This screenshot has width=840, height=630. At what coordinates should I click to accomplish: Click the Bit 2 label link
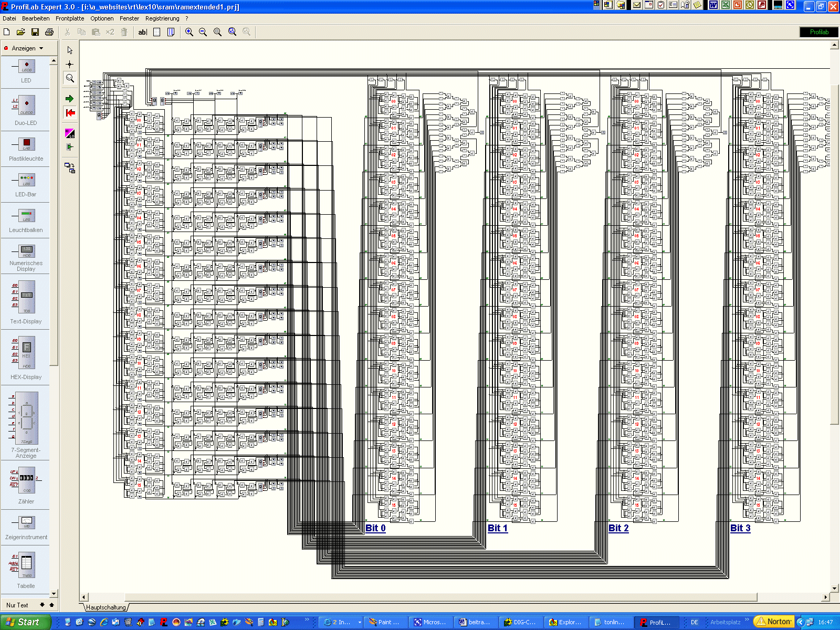pos(618,528)
